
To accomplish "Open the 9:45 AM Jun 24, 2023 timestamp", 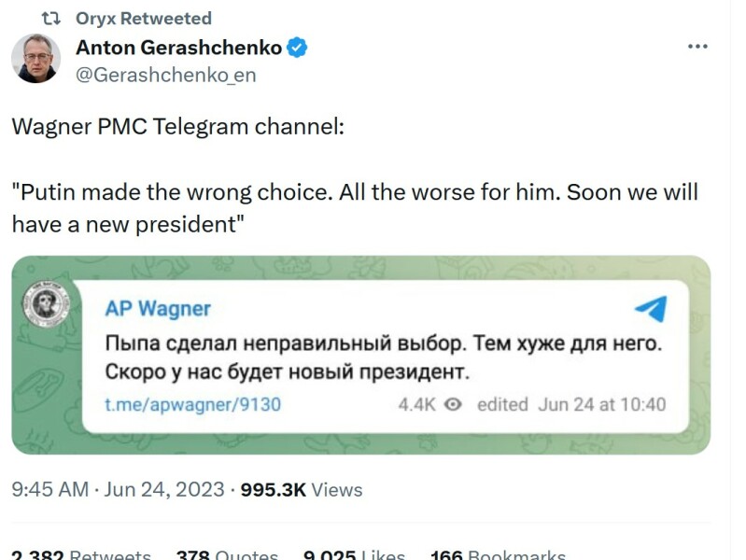I will tap(118, 489).
